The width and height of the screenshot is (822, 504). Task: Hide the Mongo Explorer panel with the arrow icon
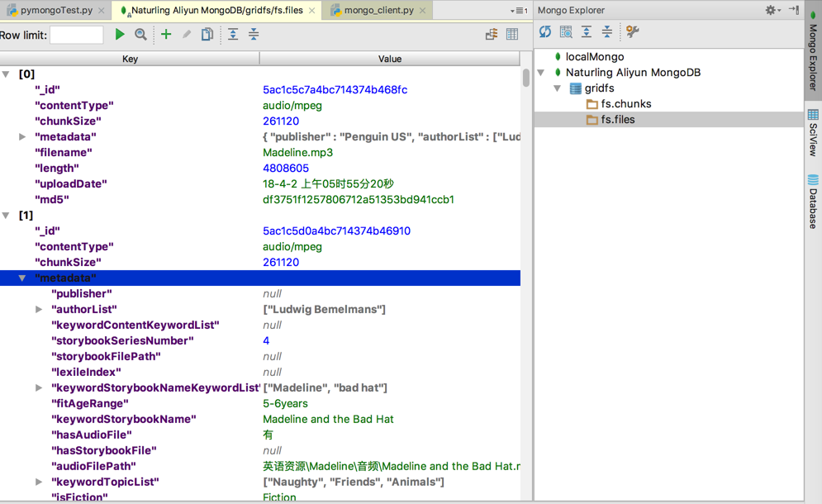click(x=794, y=10)
